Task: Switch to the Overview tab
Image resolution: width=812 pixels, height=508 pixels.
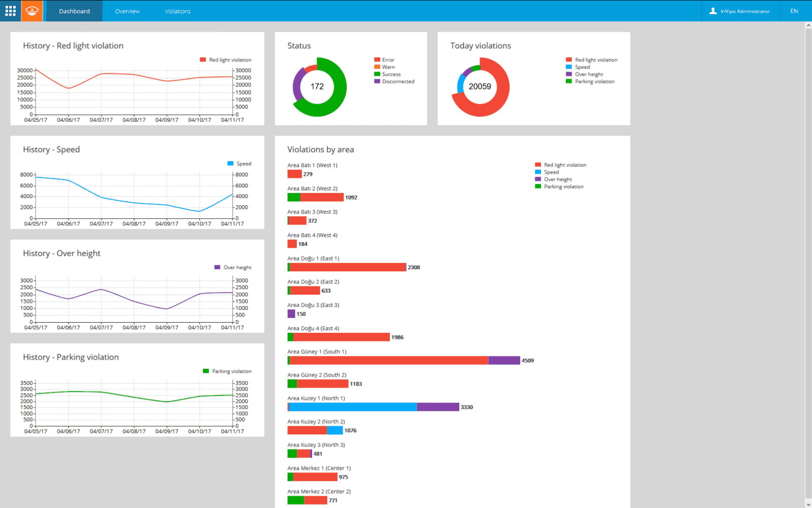Action: [127, 11]
